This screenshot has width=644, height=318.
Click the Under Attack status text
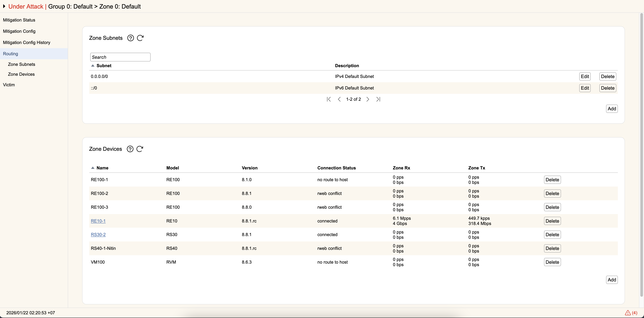[x=26, y=7]
